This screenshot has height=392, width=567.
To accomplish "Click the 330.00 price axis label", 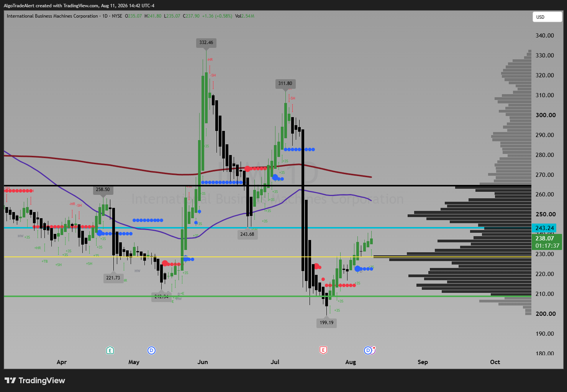I will [545, 56].
